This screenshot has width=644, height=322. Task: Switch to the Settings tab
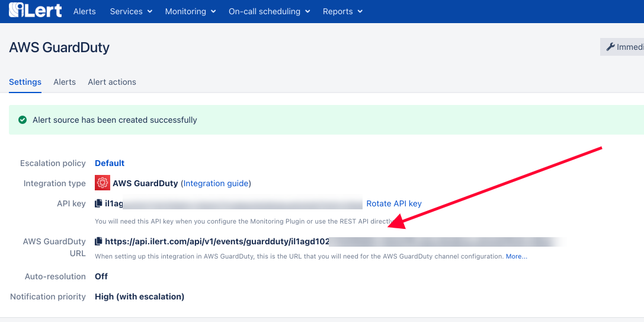tap(25, 82)
